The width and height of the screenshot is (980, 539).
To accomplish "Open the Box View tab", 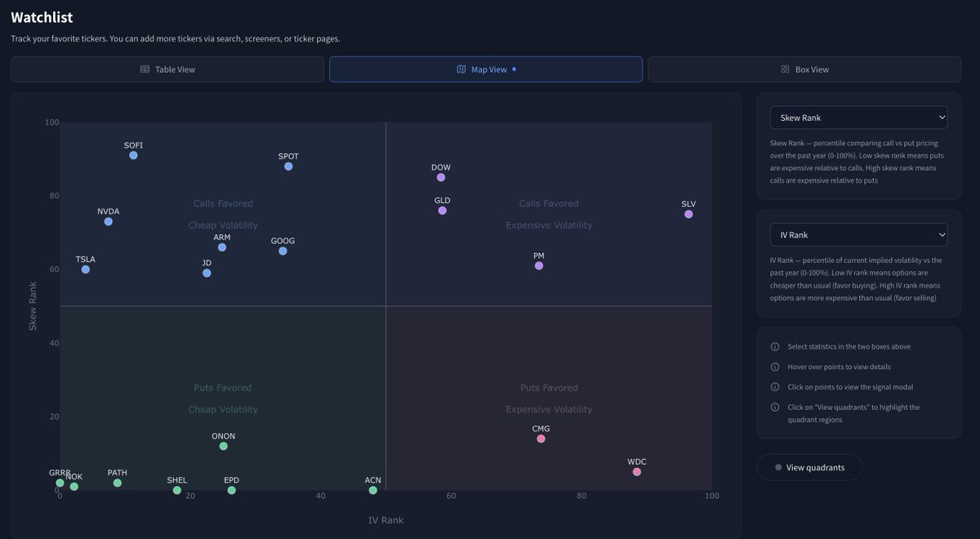I will tap(804, 69).
